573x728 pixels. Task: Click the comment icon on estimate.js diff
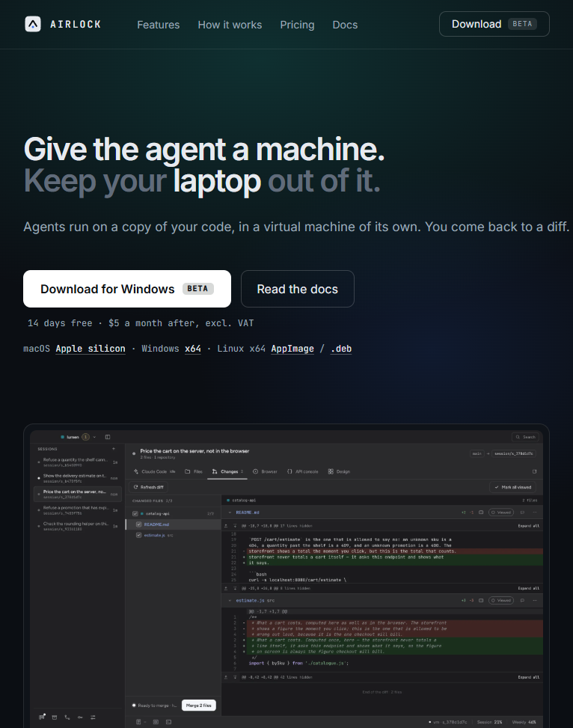[522, 600]
